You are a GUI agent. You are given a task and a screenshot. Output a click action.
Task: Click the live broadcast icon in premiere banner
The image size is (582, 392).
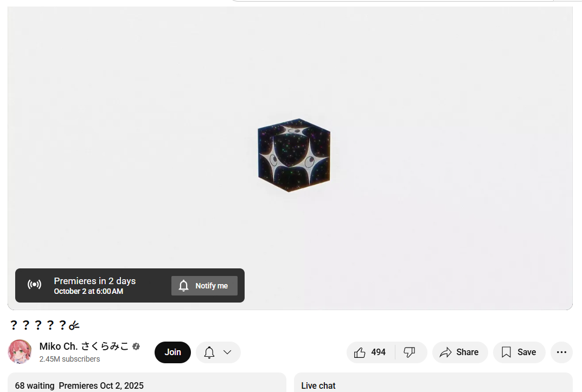(x=35, y=285)
